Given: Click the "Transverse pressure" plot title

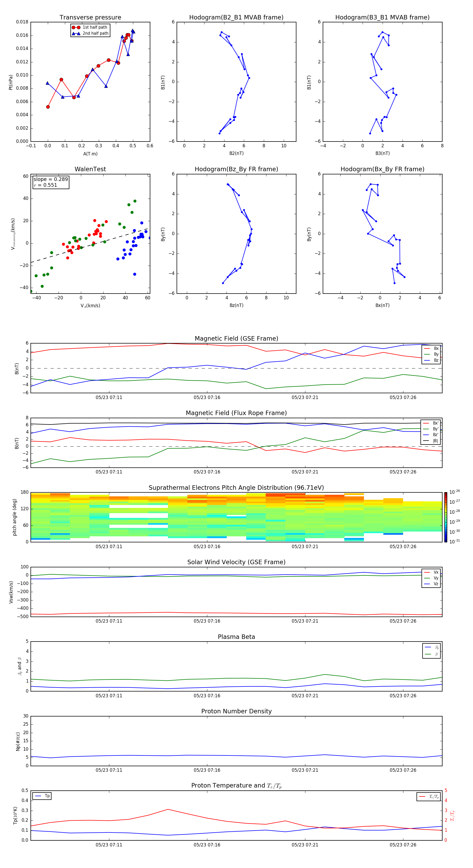Looking at the screenshot, I should pos(90,17).
